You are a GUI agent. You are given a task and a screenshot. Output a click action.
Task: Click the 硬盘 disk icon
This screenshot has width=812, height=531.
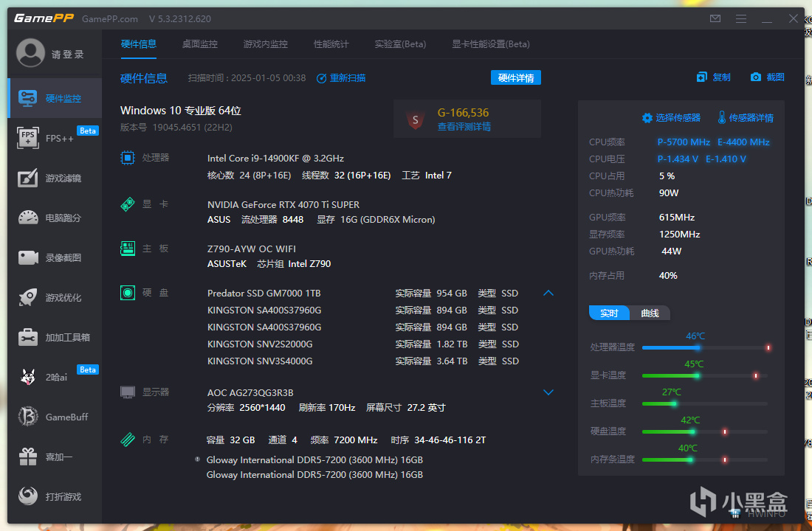point(128,293)
